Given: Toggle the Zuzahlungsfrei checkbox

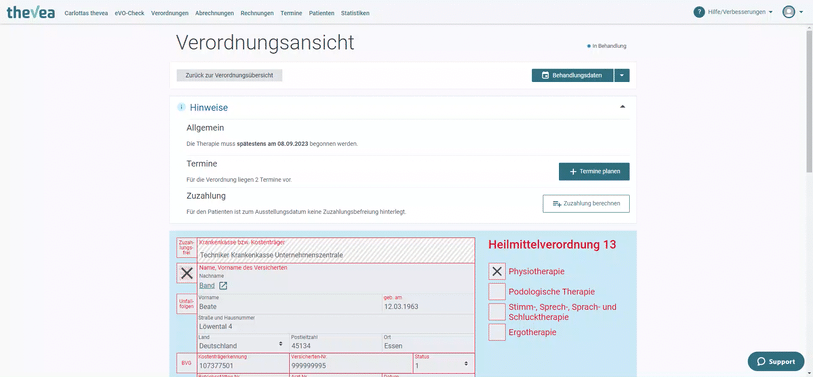Looking at the screenshot, I should pyautogui.click(x=187, y=247).
